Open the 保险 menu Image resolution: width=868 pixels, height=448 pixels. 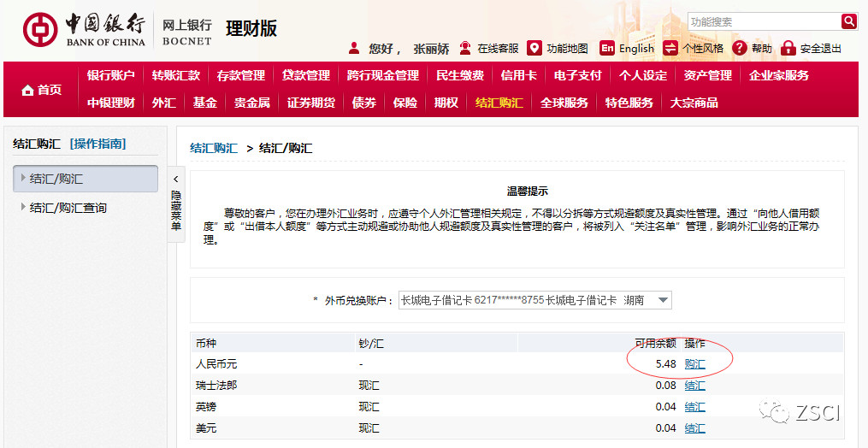[405, 103]
